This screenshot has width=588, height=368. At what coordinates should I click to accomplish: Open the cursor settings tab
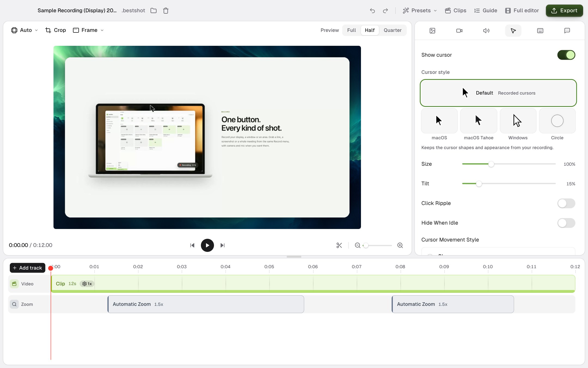(x=513, y=31)
